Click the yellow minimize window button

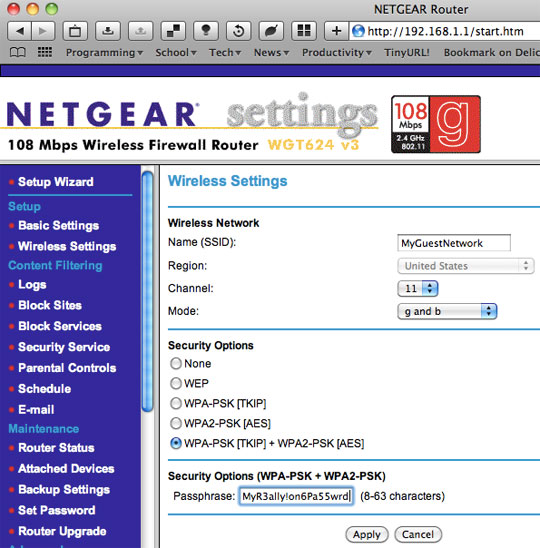pyautogui.click(x=33, y=9)
